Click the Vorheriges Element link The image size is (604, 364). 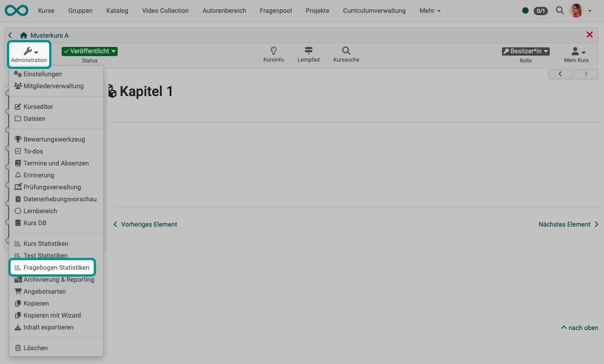[x=145, y=224]
